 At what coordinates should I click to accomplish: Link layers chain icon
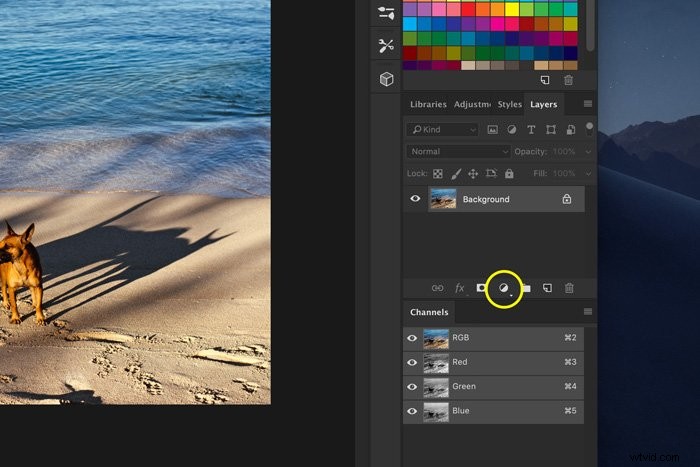[438, 288]
